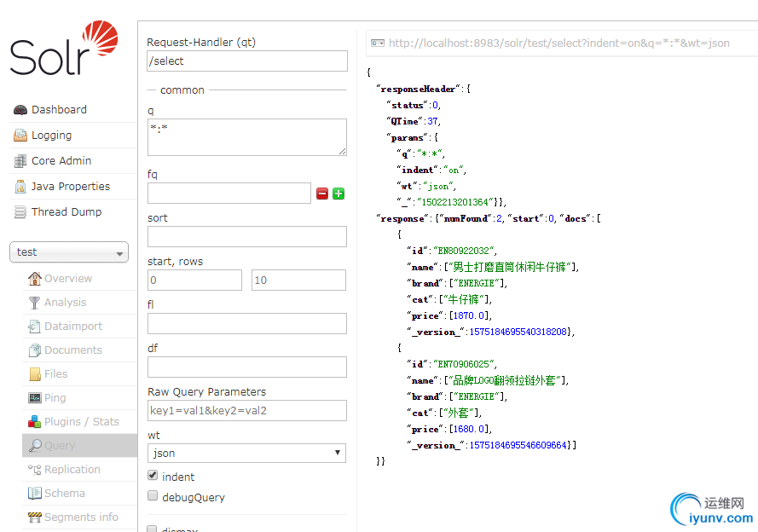Click the price value 1680.0
Screen dimensions: 758x532
(x=469, y=429)
